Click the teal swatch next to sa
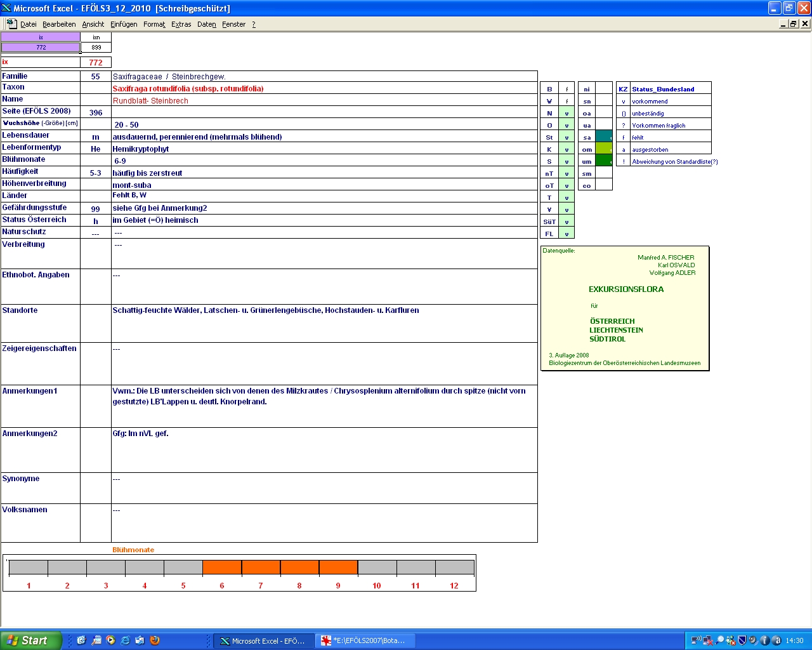 [x=604, y=136]
